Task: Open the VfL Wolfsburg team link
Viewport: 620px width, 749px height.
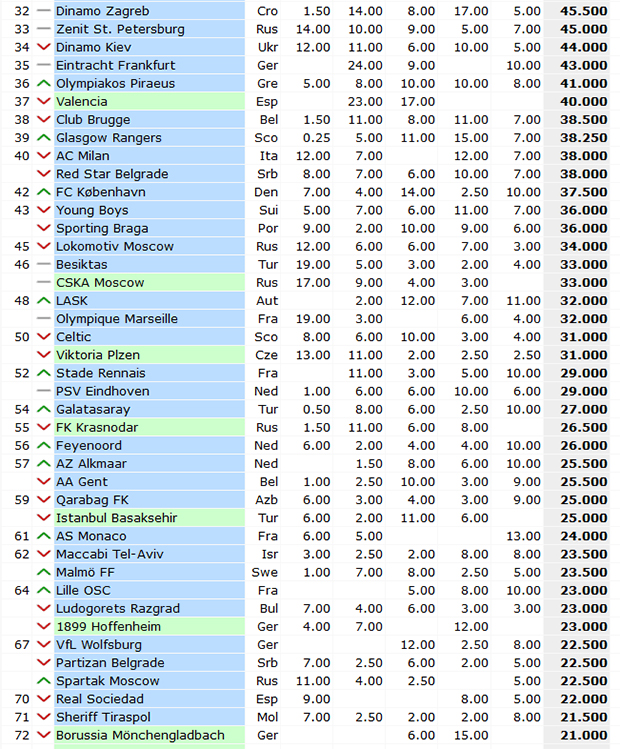Action: click(99, 645)
